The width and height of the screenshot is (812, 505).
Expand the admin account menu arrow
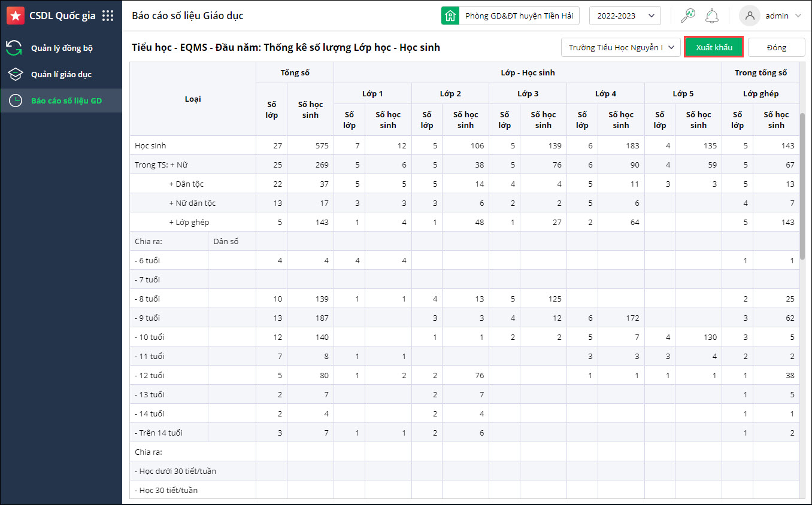pyautogui.click(x=798, y=16)
